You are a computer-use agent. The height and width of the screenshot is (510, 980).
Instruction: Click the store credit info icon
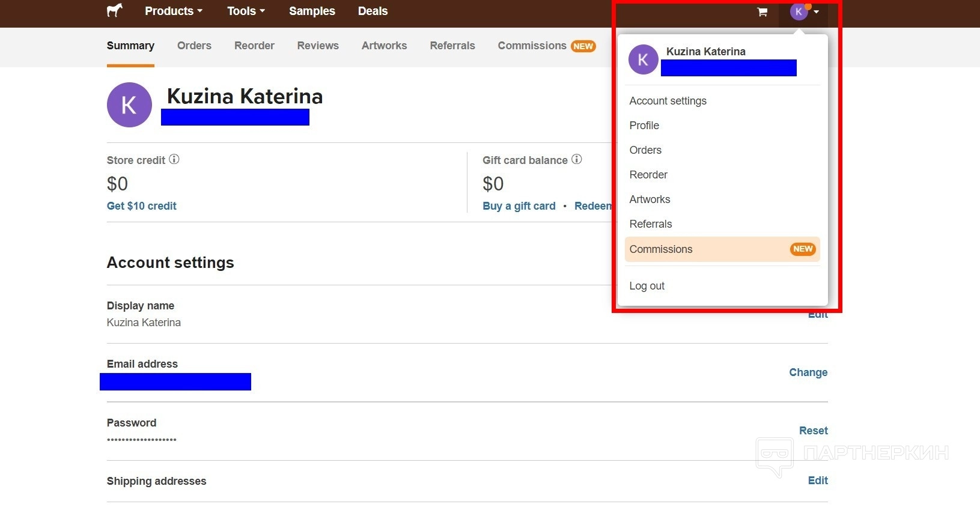click(174, 159)
